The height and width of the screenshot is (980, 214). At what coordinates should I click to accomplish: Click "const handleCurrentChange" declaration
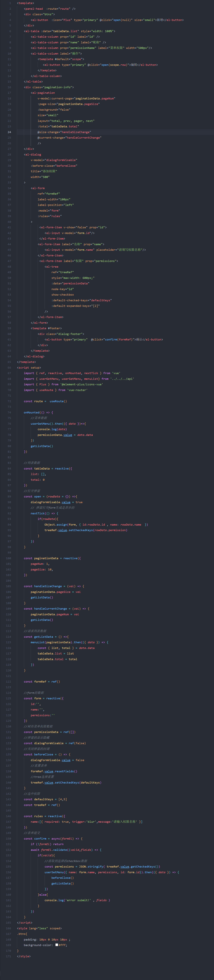(x=45, y=609)
